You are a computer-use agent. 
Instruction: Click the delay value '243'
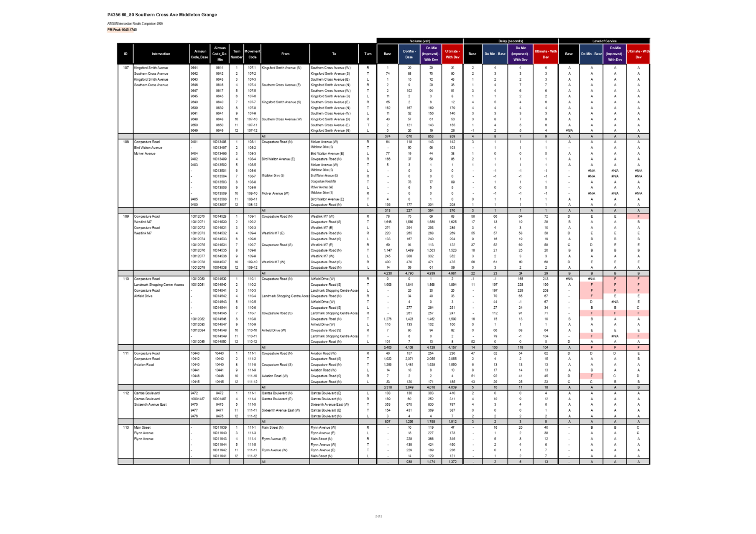tap(546, 279)
